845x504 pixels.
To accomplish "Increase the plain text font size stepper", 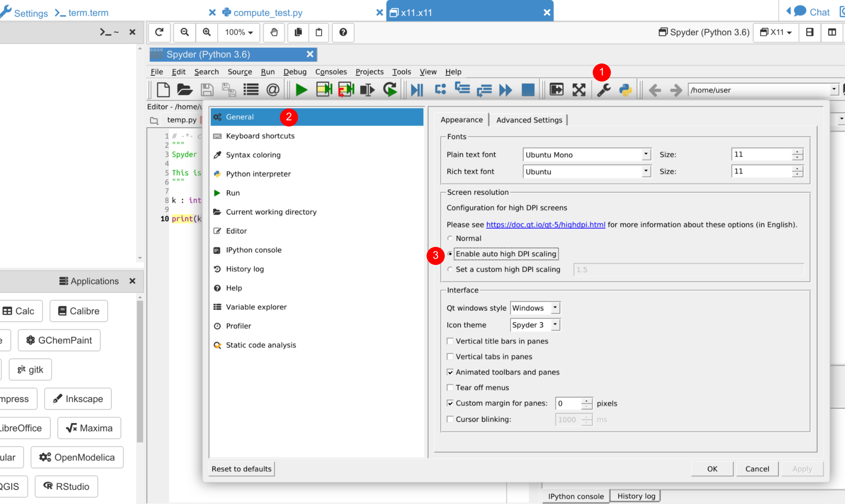I will [798, 152].
